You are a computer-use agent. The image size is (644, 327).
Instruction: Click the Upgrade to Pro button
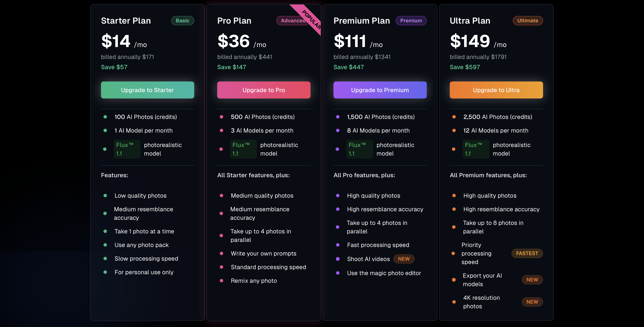pos(263,90)
